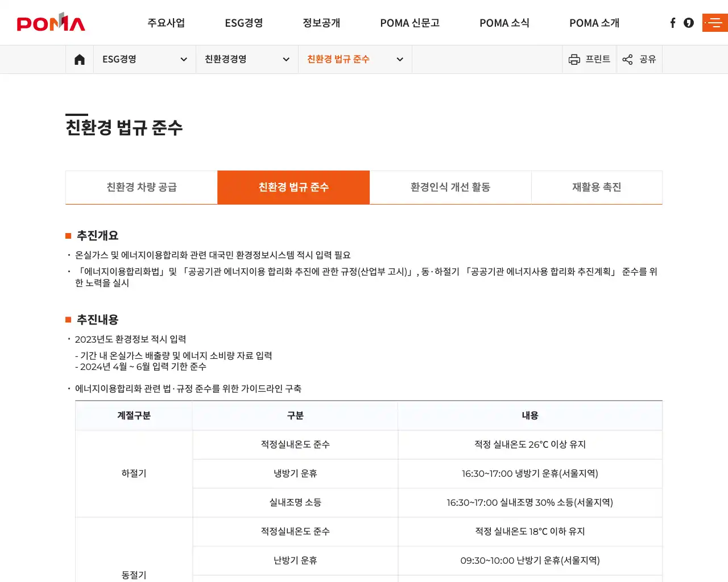Click the 추진개요 section heading
Viewport: 728px width, 582px height.
(x=97, y=235)
